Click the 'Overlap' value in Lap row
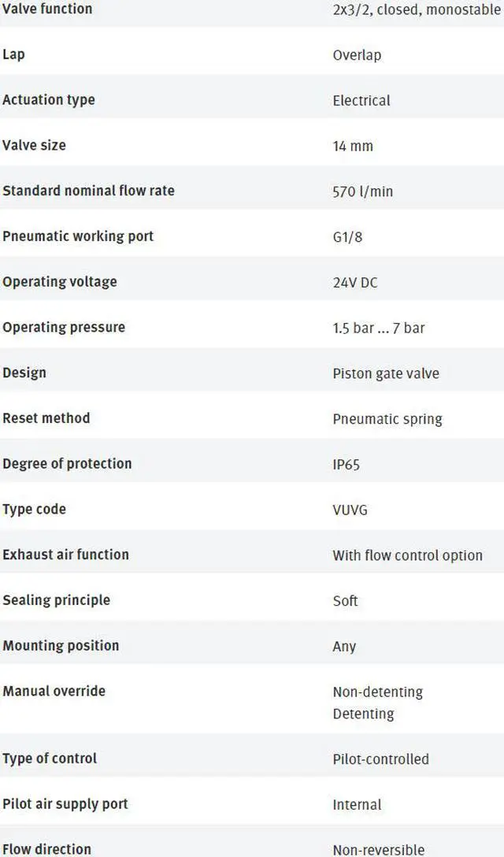 click(x=357, y=55)
